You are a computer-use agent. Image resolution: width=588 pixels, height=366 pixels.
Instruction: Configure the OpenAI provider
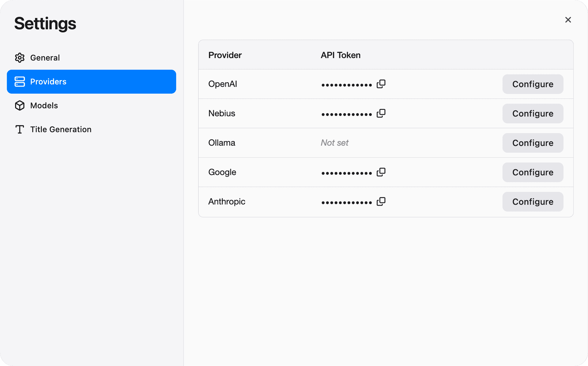pos(533,84)
